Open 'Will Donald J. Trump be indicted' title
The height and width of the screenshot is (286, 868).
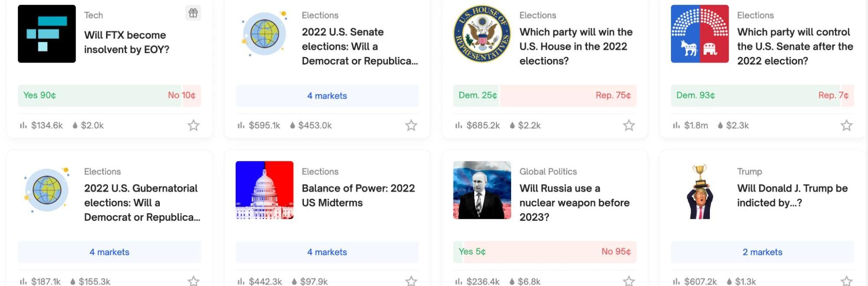(792, 195)
